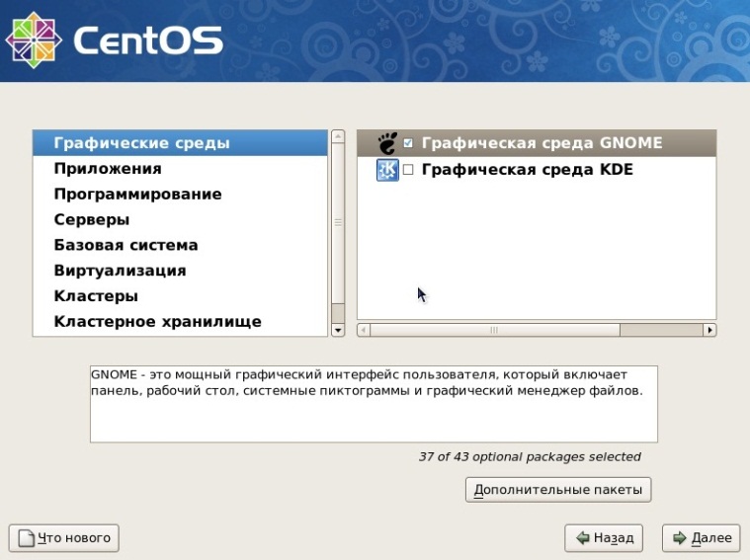The height and width of the screenshot is (560, 750).
Task: Enable the Графическая среда KDE checkbox
Action: 408,170
